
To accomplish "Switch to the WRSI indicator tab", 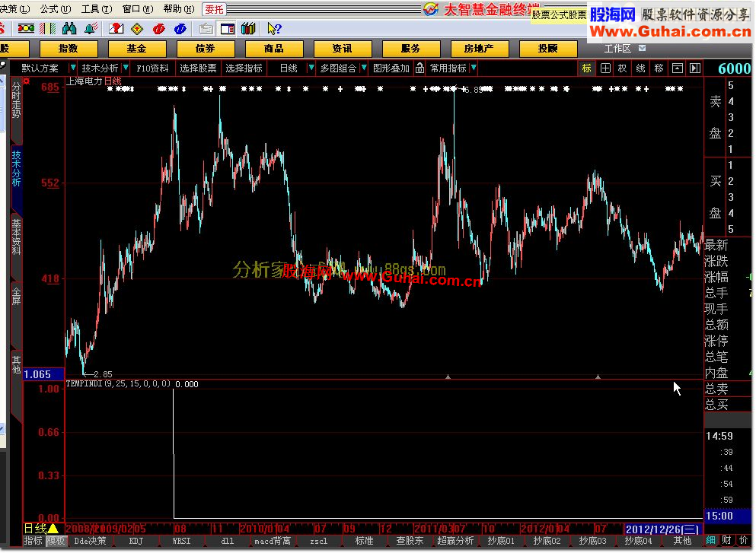I will (181, 541).
